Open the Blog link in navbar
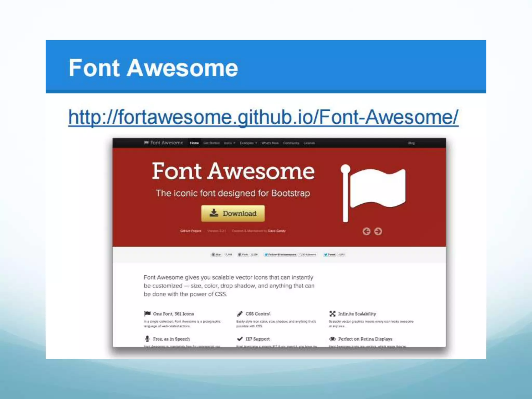This screenshot has height=399, width=532. [x=411, y=143]
